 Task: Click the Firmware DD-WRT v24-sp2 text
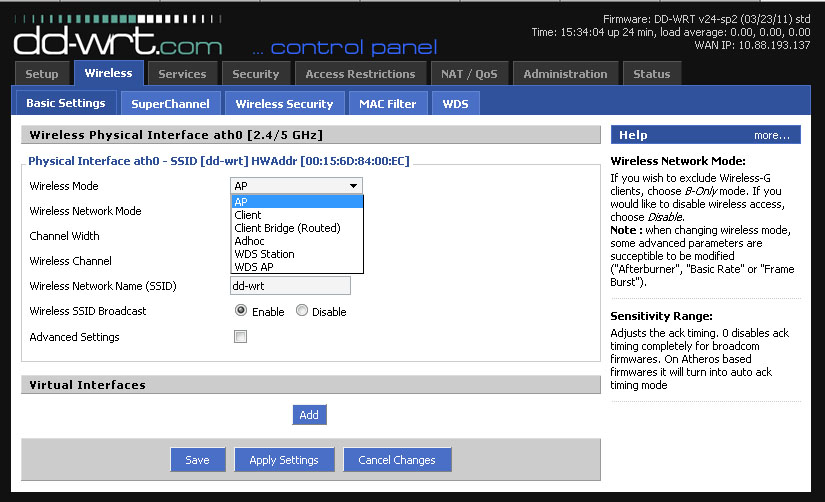(x=706, y=19)
